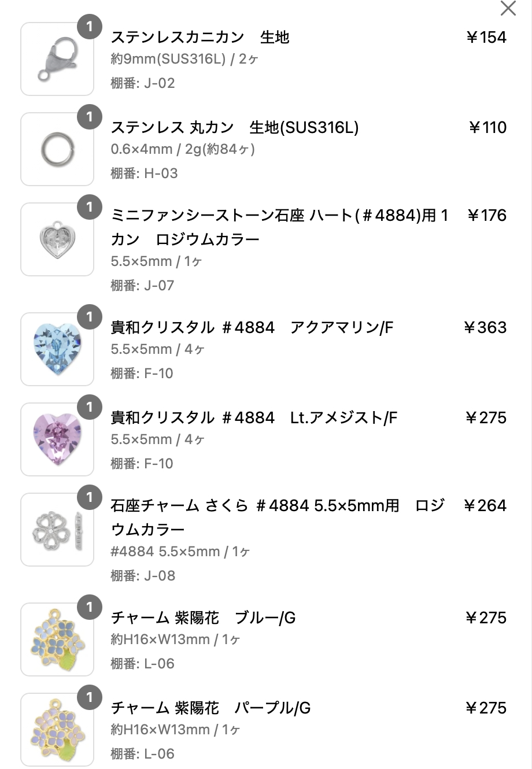Close the cart panel with X
The height and width of the screenshot is (769, 532).
click(508, 8)
